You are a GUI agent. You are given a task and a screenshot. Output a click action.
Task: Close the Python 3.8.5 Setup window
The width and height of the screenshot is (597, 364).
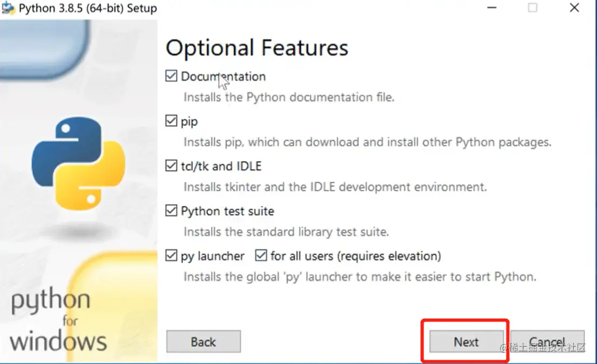pos(574,8)
